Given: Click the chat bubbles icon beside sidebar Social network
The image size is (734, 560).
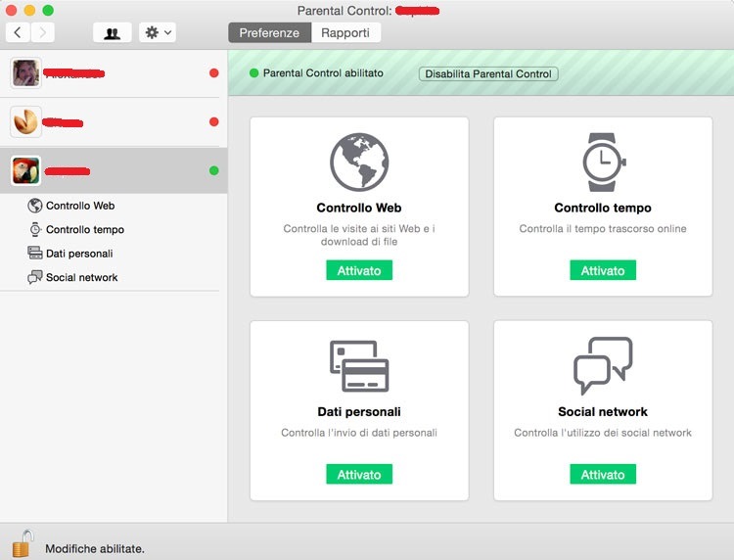Looking at the screenshot, I should click(x=34, y=277).
